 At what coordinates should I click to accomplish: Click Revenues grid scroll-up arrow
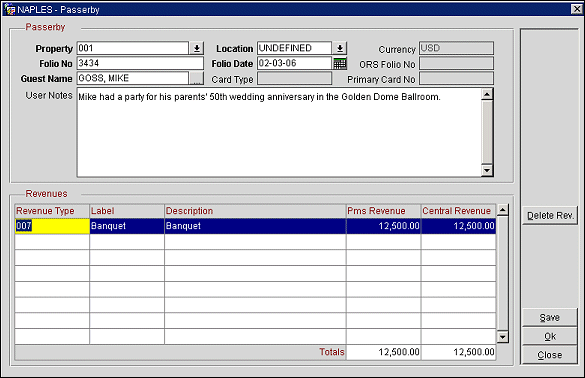tap(503, 210)
